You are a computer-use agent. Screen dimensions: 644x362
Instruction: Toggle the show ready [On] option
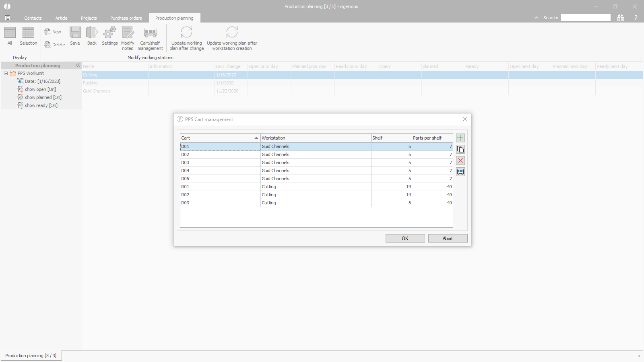[x=41, y=105]
